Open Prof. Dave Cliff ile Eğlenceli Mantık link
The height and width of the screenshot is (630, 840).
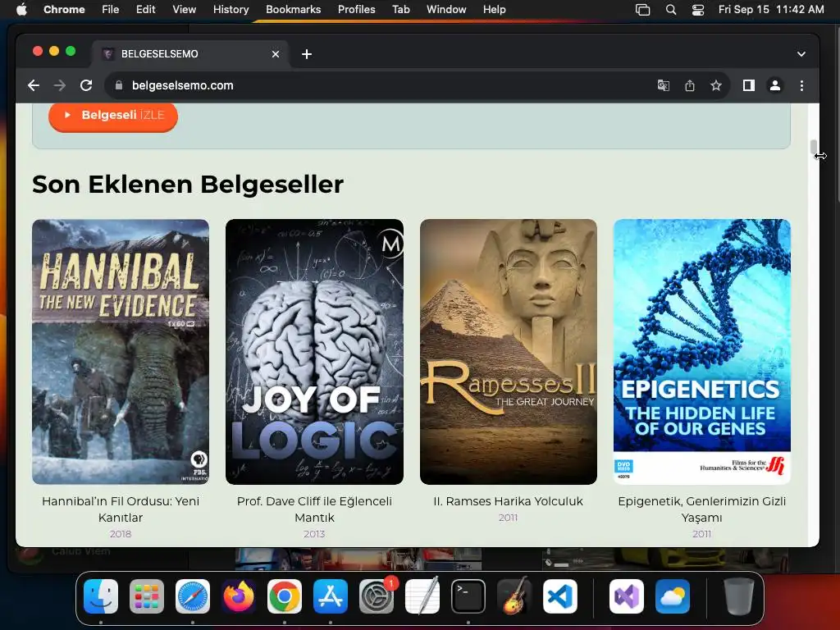(314, 509)
